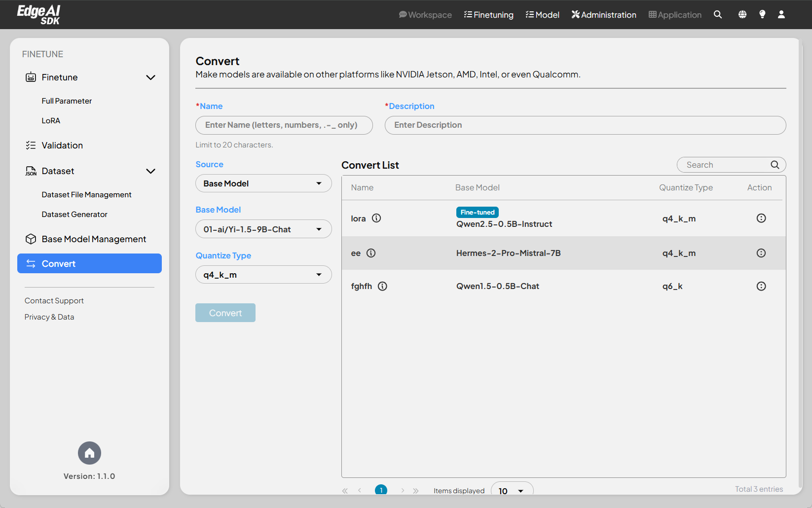Click the Convert submit button
This screenshot has width=812, height=508.
[x=225, y=313]
